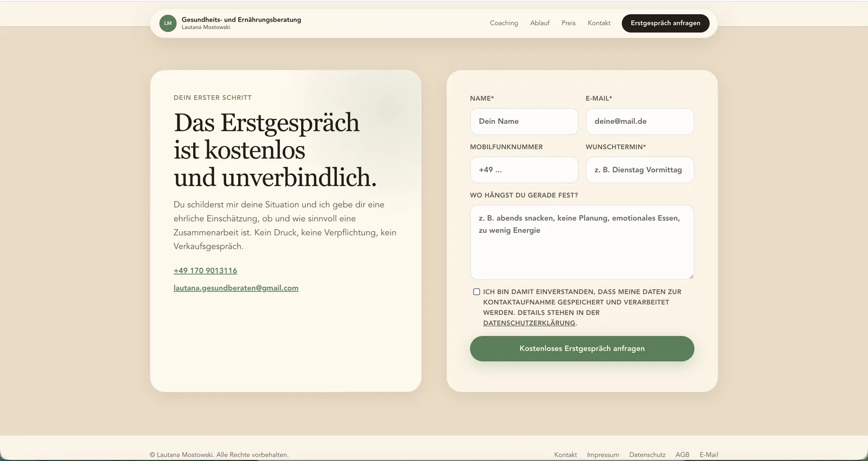Click the lautana.gesundberaten@gmail.com email link
Viewport: 868px width, 461px height.
[x=236, y=288]
